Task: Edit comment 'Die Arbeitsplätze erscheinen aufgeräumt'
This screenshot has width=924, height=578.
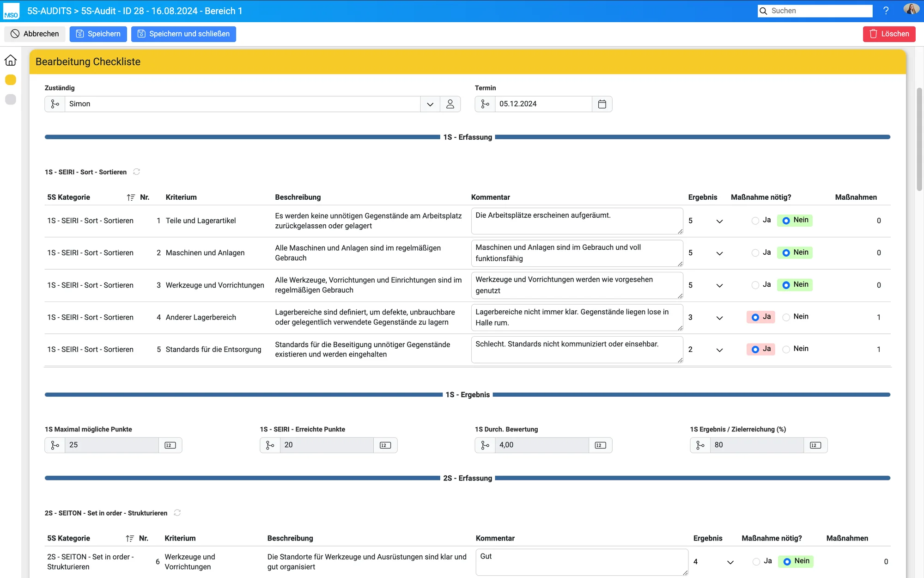Action: coord(577,221)
